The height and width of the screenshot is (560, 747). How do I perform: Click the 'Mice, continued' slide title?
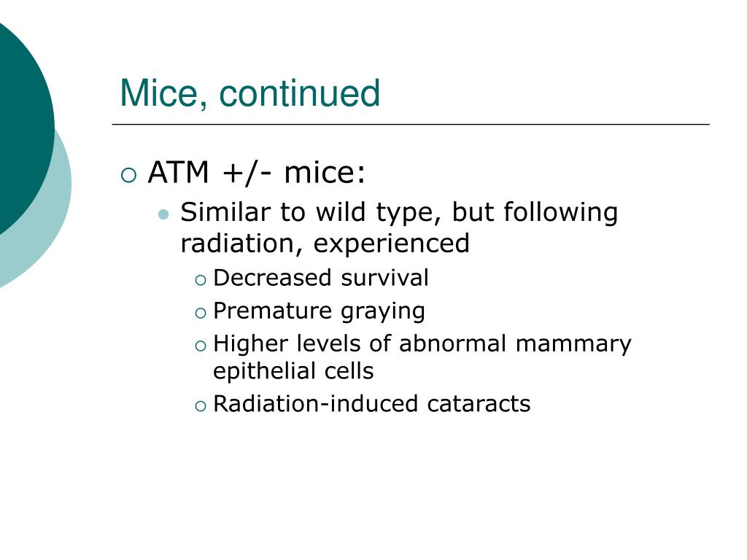click(250, 93)
